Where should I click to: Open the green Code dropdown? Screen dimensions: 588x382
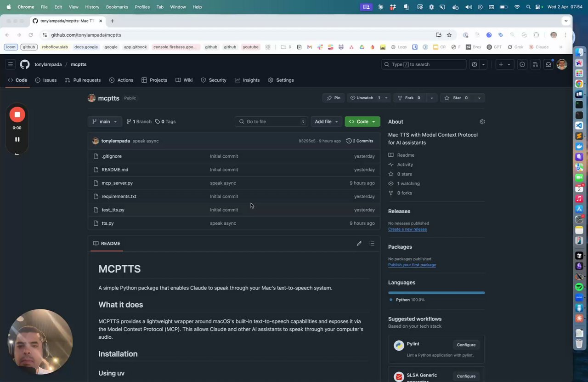coord(362,122)
